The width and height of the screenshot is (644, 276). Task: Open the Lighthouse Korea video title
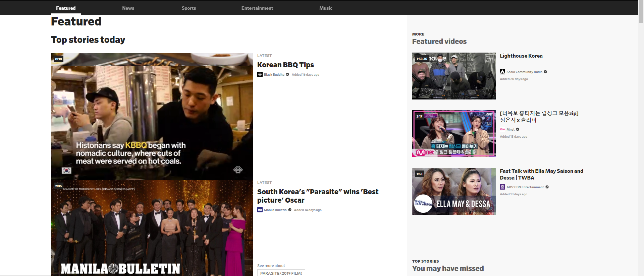click(x=521, y=56)
